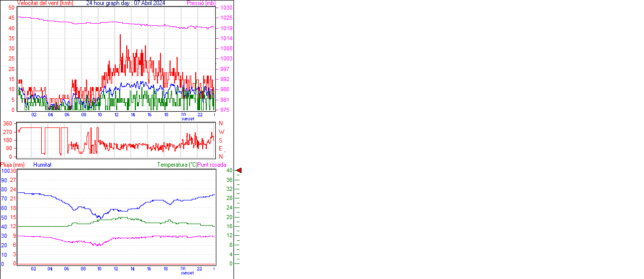Click compass letter E on wind direction chart

[220, 149]
